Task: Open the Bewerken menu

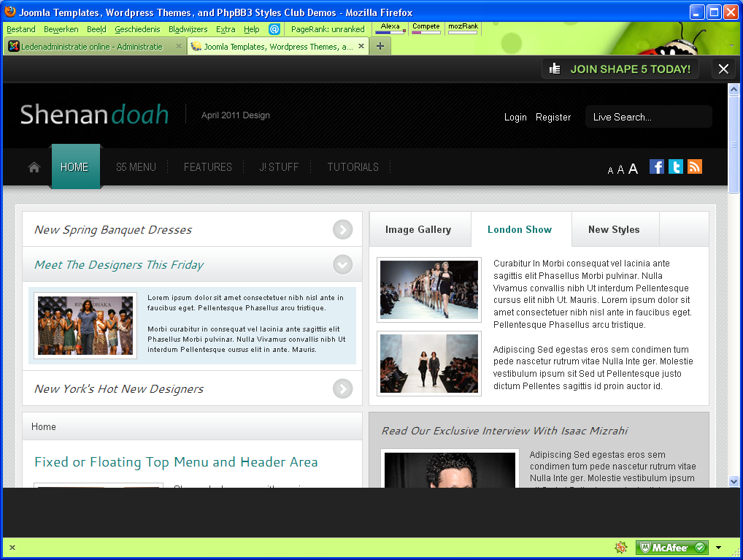Action: [61, 29]
